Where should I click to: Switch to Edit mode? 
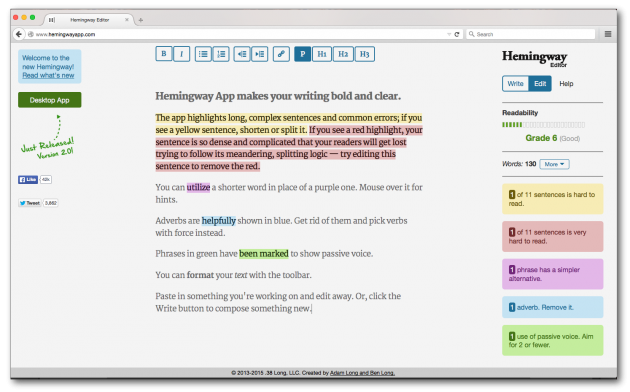click(x=540, y=84)
